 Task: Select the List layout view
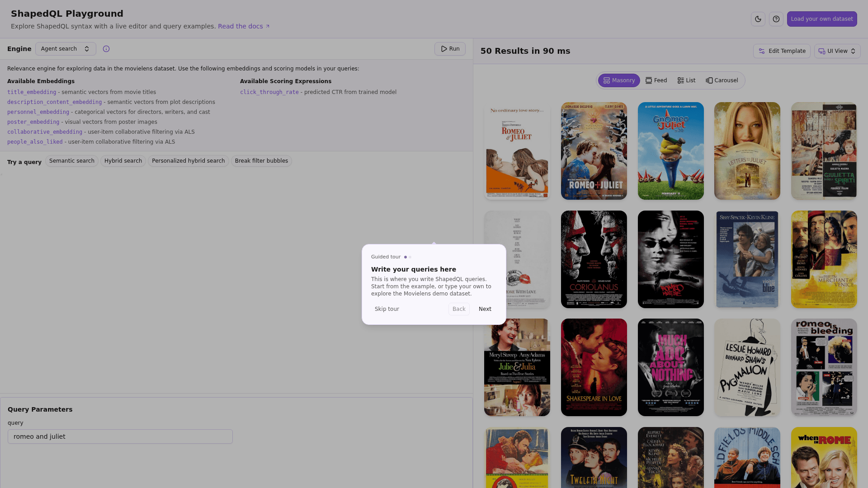pos(686,80)
